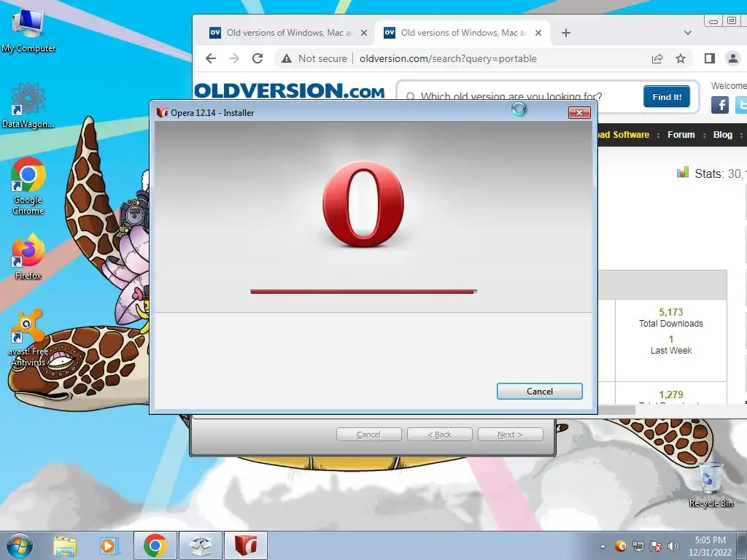Viewport: 747px width, 560px height.
Task: Open the clock showing 5:05 PM
Action: pos(710,546)
